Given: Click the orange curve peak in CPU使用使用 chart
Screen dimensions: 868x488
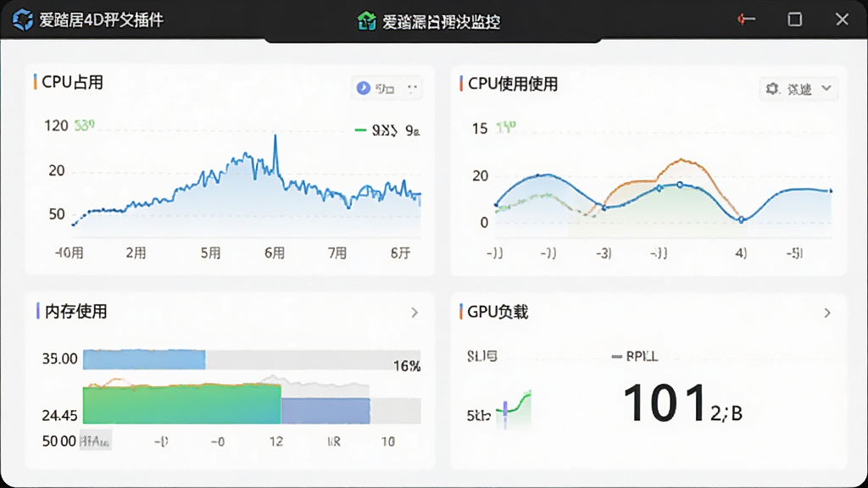Looking at the screenshot, I should coord(682,161).
